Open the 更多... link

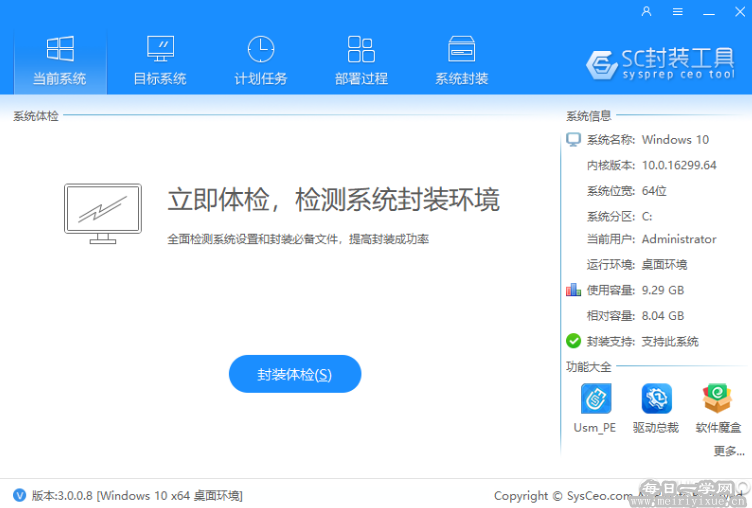tap(728, 451)
